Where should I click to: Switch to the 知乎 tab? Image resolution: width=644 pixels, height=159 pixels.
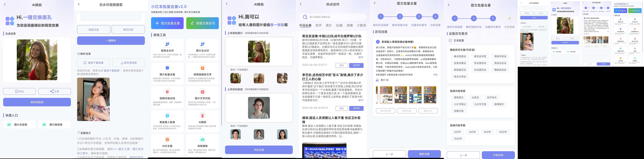click(x=318, y=25)
